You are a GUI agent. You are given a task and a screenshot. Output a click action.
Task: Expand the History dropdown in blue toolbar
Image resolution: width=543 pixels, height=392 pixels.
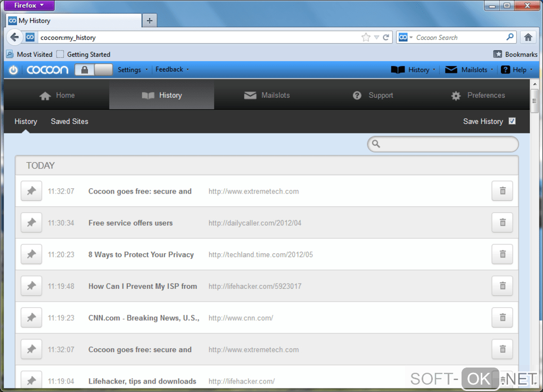coord(413,70)
